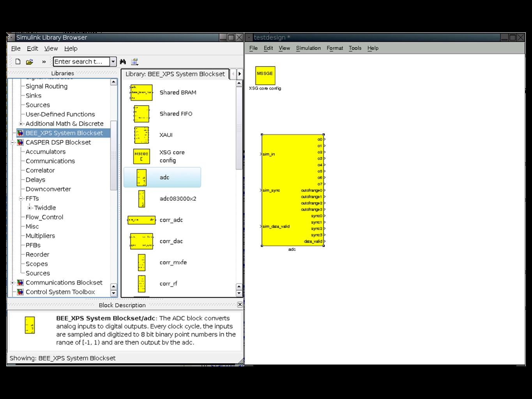
Task: Select the Shared BRAM block icon
Action: [x=141, y=93]
